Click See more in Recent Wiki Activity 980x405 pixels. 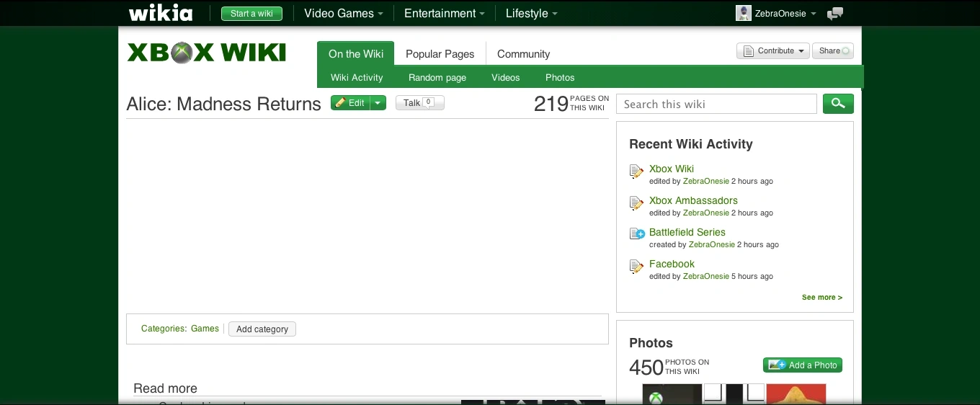[822, 297]
